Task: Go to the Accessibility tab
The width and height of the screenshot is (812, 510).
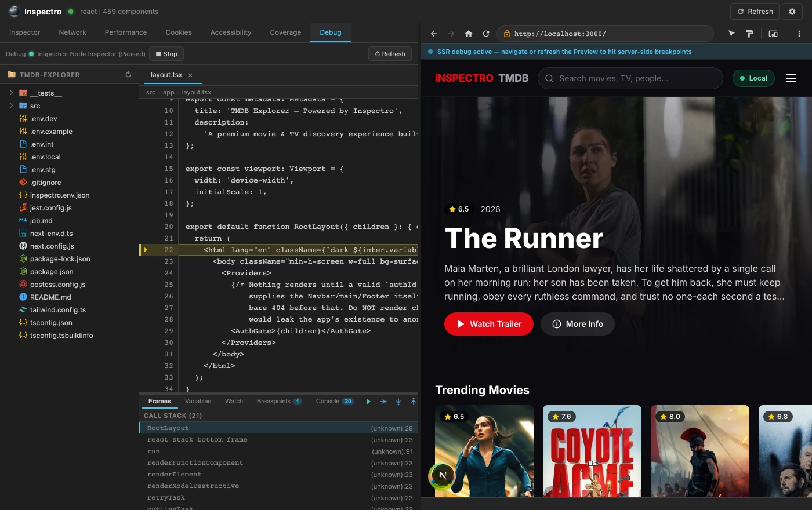Action: click(x=231, y=32)
